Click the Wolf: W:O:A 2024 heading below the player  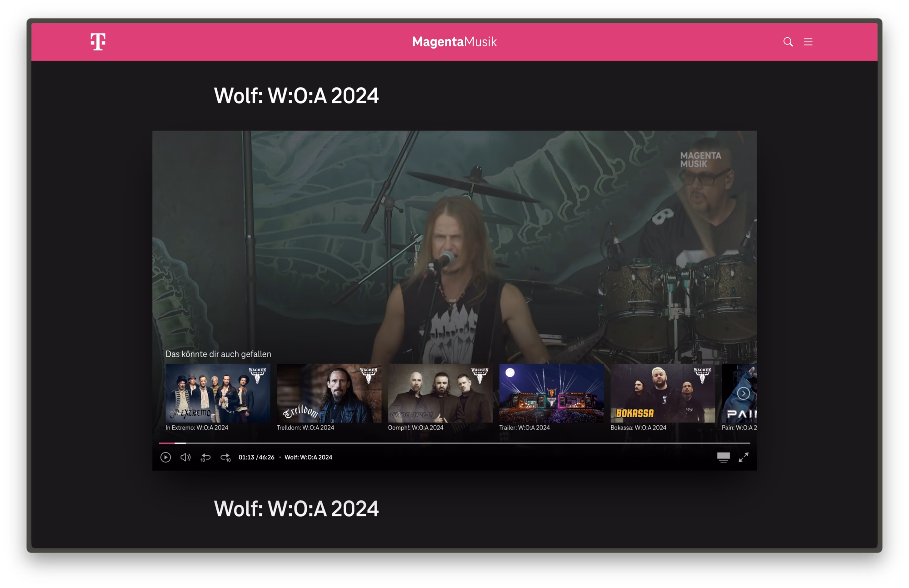[x=296, y=508]
